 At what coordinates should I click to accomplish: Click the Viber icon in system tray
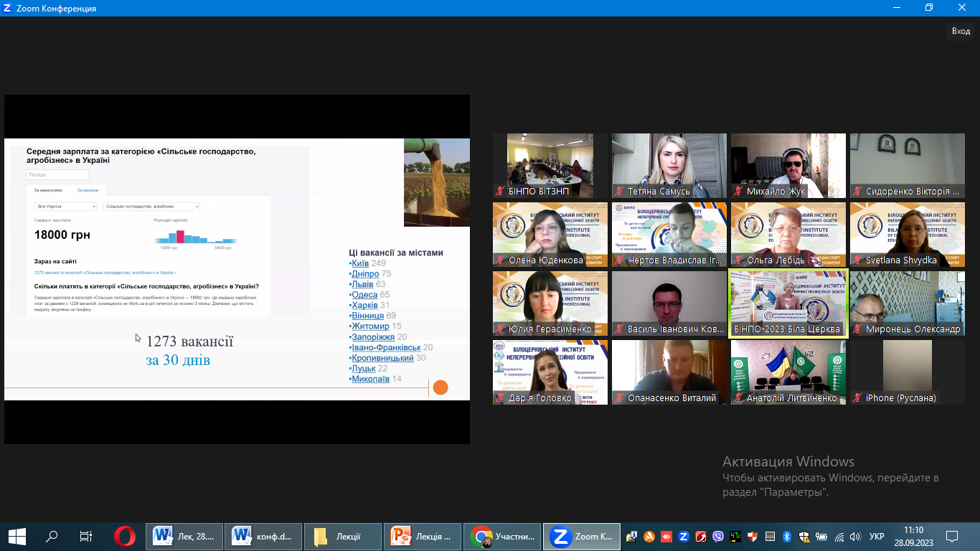(x=717, y=536)
